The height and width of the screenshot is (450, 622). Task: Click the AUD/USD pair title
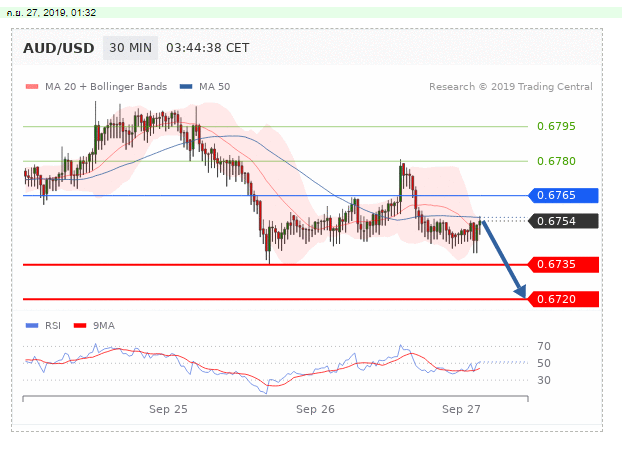[x=59, y=48]
